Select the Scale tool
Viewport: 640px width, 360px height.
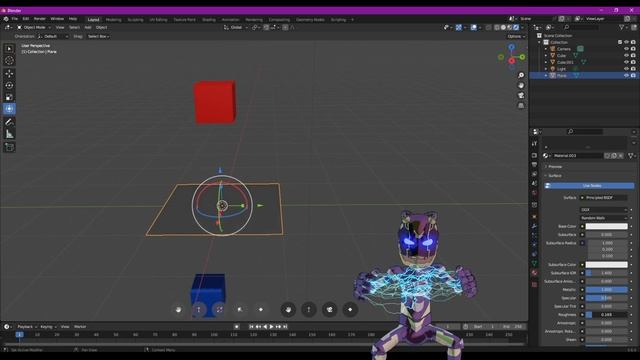[x=9, y=97]
